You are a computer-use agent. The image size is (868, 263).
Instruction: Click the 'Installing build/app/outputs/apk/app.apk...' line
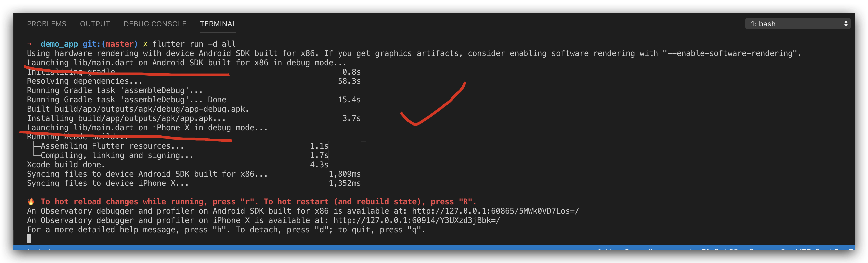(x=126, y=118)
